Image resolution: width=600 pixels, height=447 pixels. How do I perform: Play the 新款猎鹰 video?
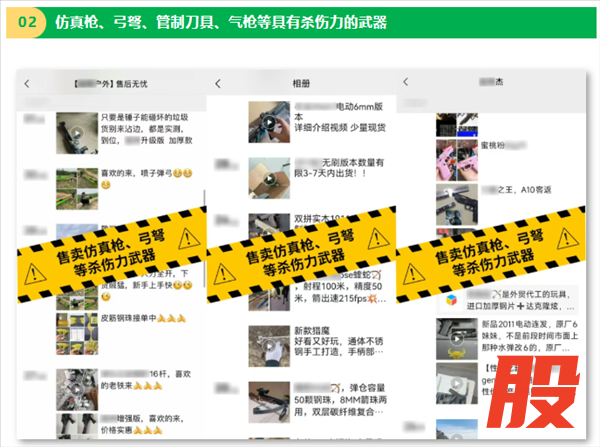click(269, 346)
